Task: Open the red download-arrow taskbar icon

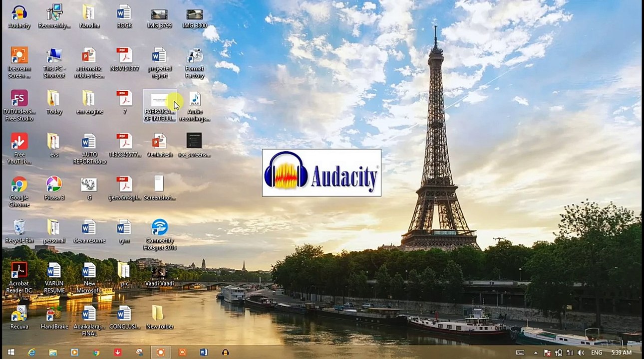Action: 117,353
